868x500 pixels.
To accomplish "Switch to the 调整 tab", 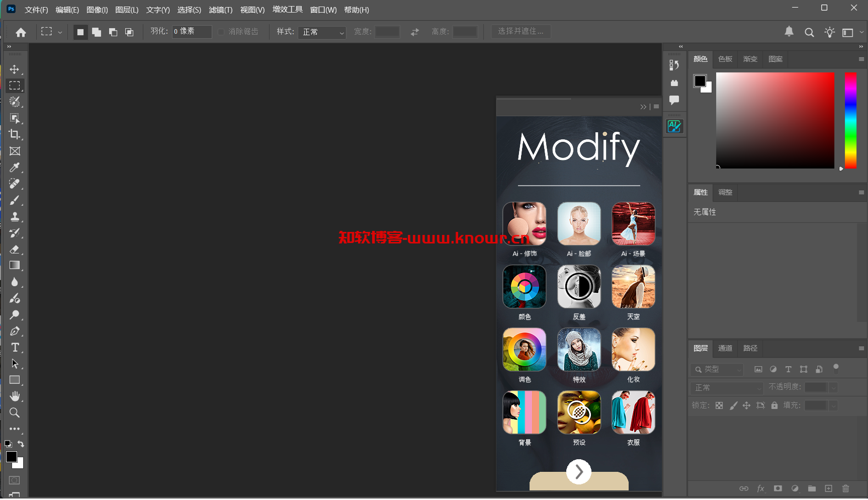I will point(725,192).
